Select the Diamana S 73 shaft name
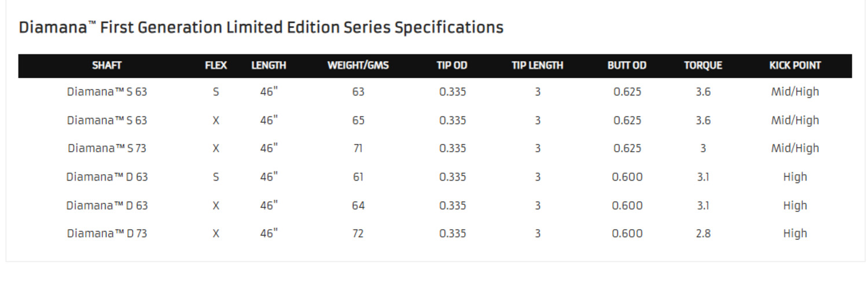Screen dimensions: 868x297 (107, 148)
